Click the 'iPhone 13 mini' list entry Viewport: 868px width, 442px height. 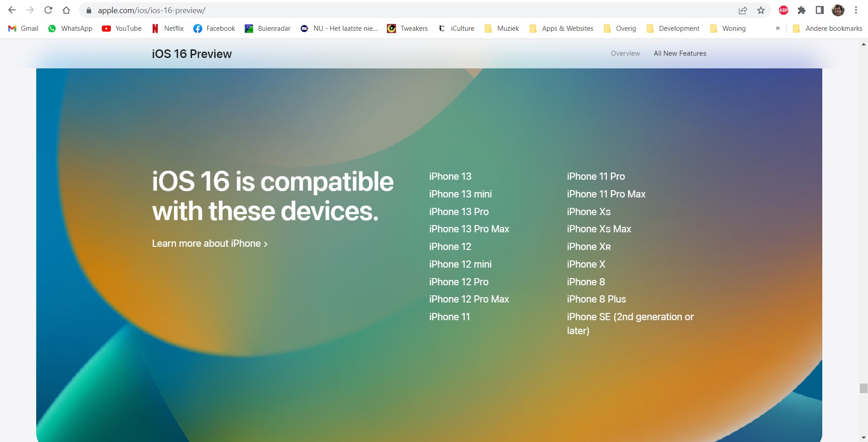pyautogui.click(x=460, y=194)
